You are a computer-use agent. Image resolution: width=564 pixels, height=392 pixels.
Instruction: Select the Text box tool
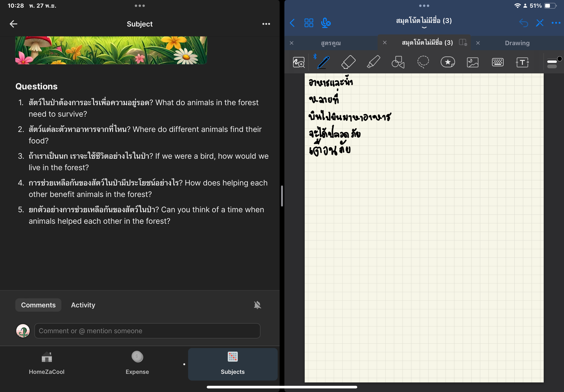[522, 62]
